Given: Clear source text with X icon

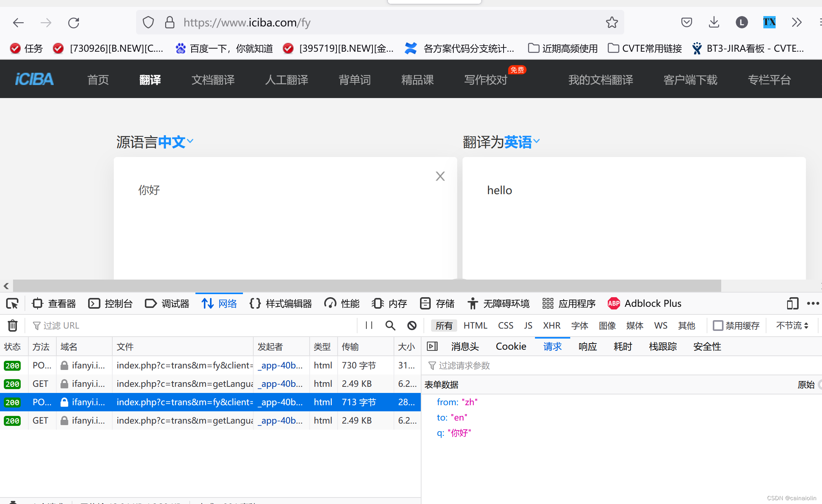Looking at the screenshot, I should point(440,176).
